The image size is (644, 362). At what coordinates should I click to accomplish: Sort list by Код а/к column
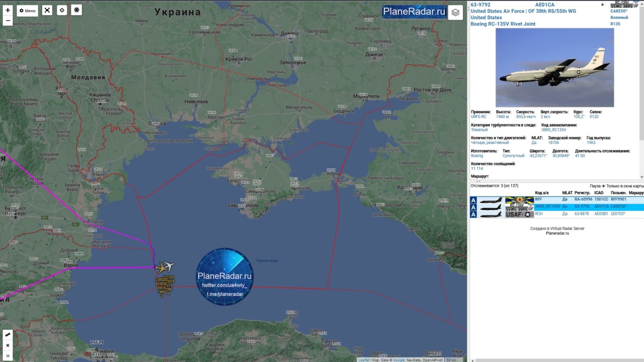pos(542,193)
